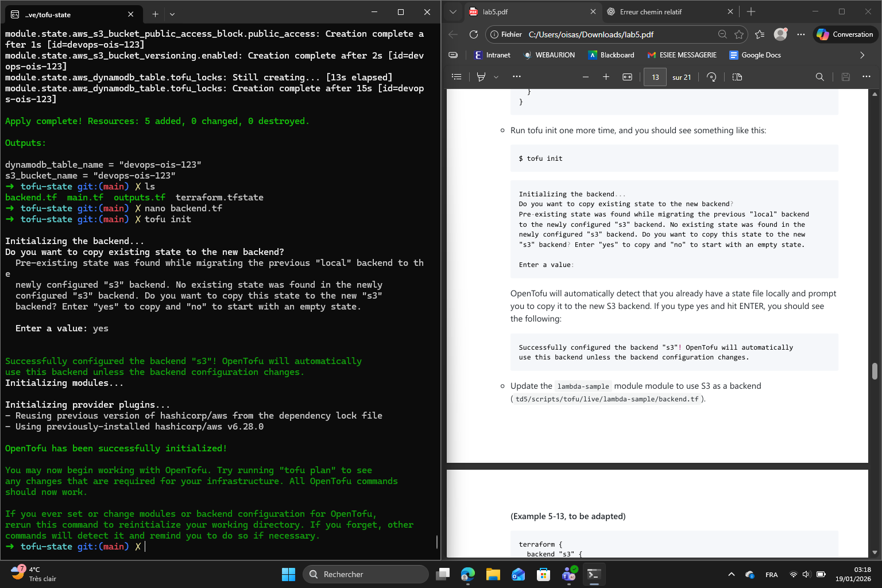Select the PDF highlight tool

tap(481, 77)
